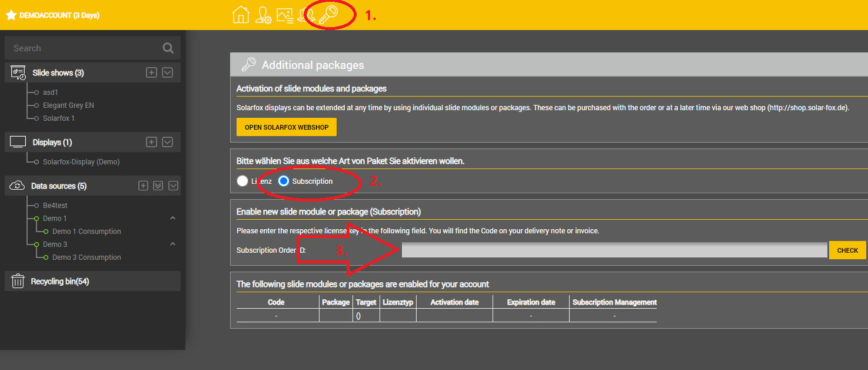Add a new display with plus

[x=151, y=142]
